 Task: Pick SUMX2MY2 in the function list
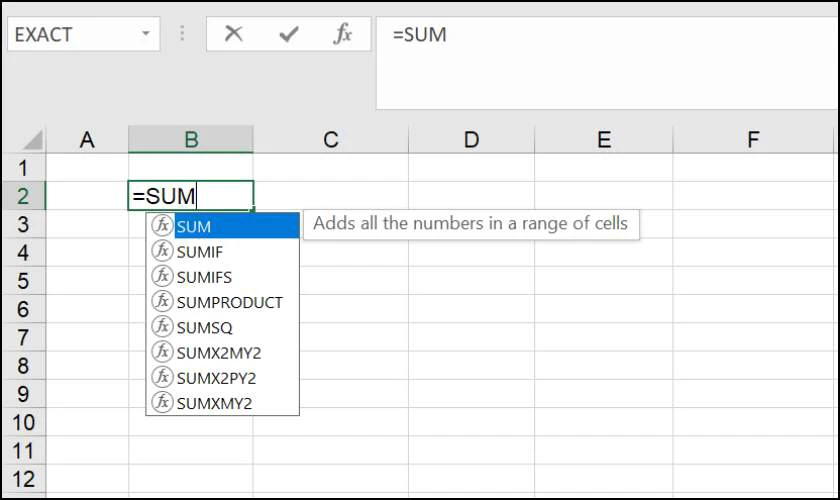223,352
